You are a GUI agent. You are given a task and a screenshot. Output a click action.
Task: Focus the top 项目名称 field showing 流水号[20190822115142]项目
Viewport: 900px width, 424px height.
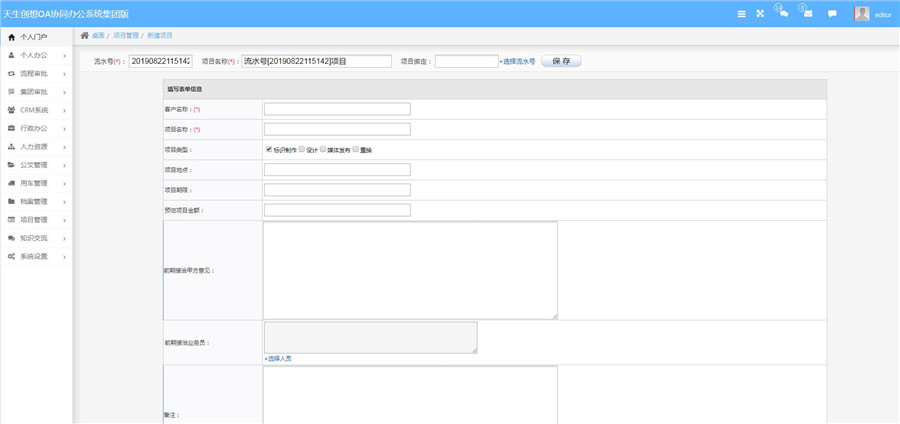pyautogui.click(x=316, y=61)
